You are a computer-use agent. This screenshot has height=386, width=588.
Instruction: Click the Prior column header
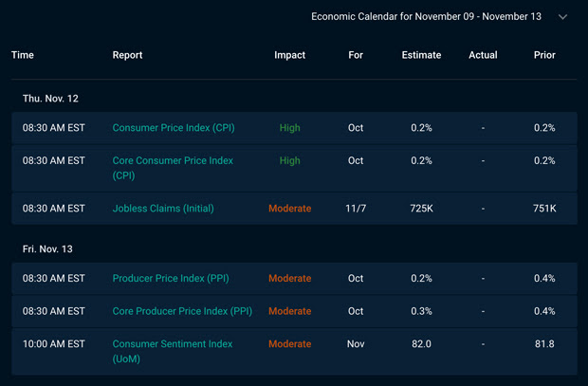click(x=544, y=55)
